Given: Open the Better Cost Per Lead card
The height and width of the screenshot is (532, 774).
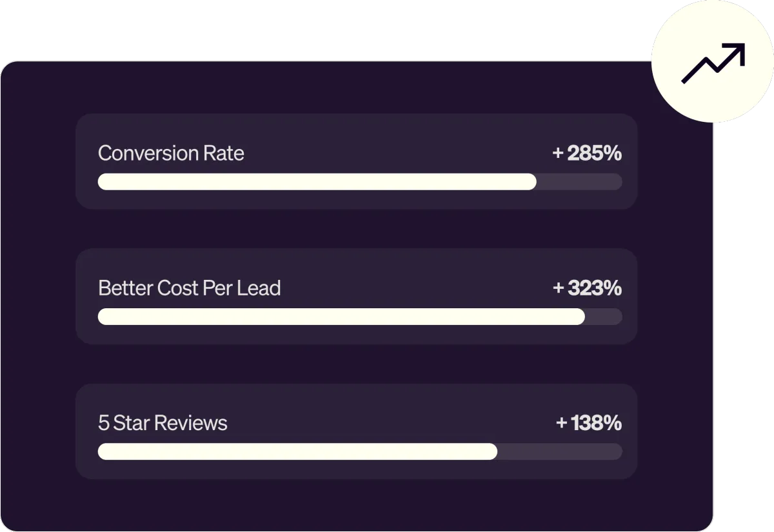Looking at the screenshot, I should (x=357, y=296).
